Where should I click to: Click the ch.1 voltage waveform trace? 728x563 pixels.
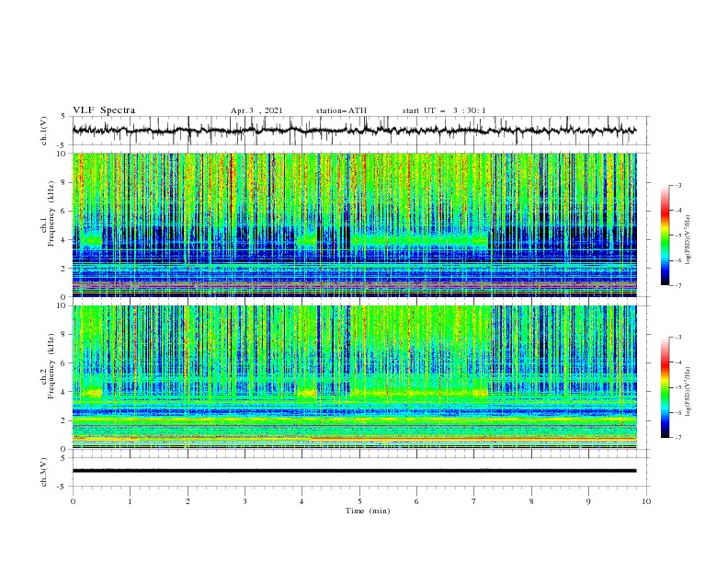point(354,131)
